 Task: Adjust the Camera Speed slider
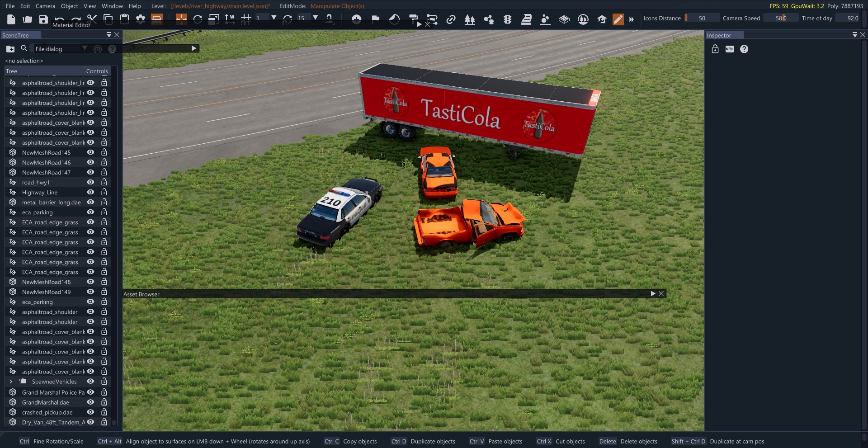781,18
